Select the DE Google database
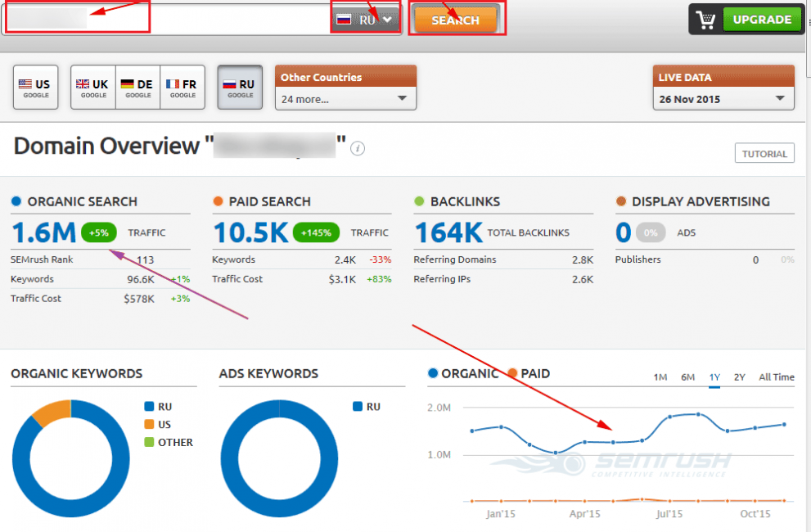 click(x=138, y=88)
